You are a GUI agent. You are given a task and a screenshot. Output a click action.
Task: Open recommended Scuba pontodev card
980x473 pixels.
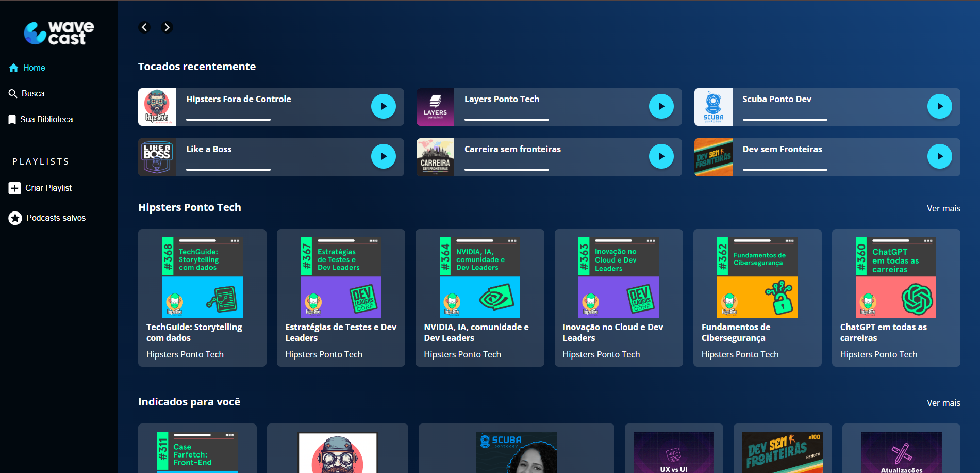(517, 449)
